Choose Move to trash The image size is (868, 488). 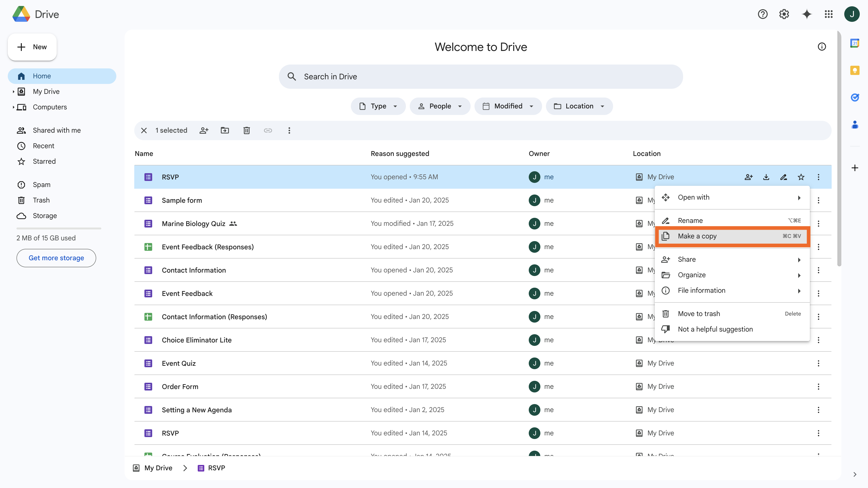pyautogui.click(x=732, y=314)
